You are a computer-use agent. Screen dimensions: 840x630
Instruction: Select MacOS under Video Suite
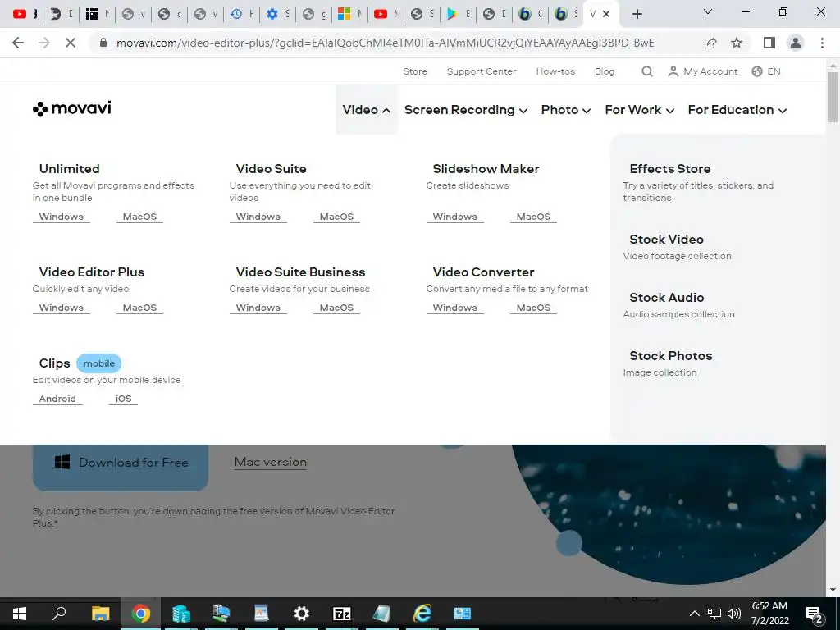click(336, 217)
